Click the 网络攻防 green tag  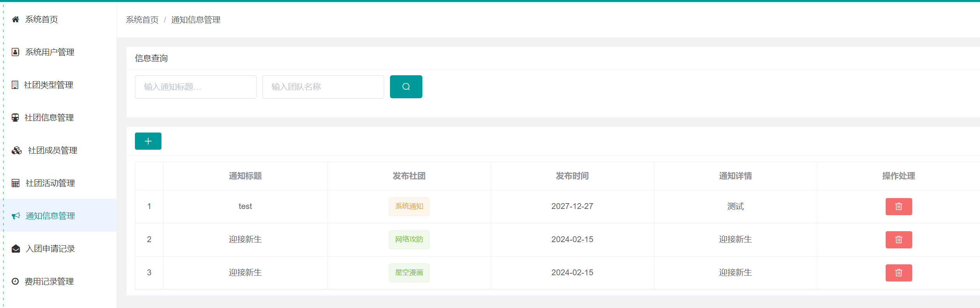pos(409,240)
